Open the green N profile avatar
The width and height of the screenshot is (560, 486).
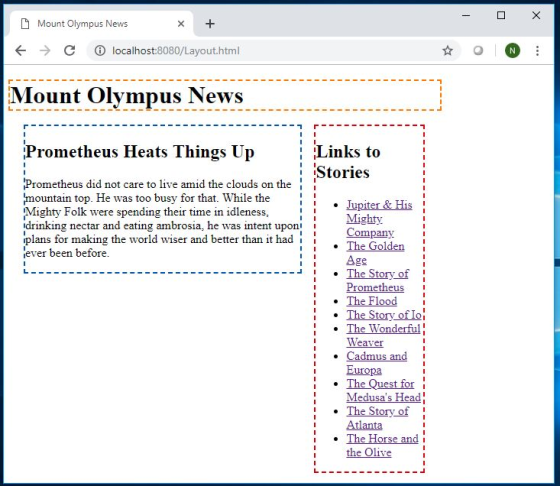pyautogui.click(x=512, y=51)
